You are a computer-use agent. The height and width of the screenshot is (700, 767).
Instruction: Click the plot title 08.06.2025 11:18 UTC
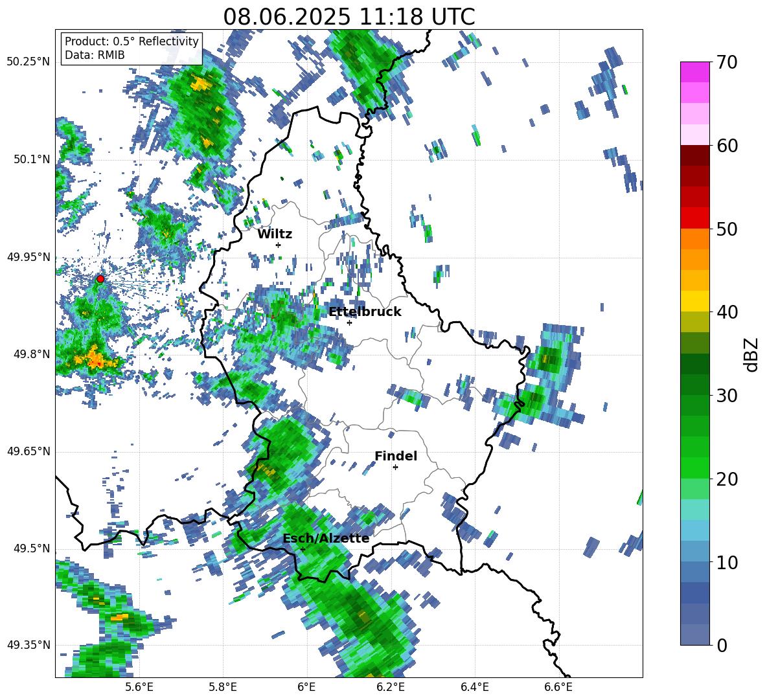[349, 17]
